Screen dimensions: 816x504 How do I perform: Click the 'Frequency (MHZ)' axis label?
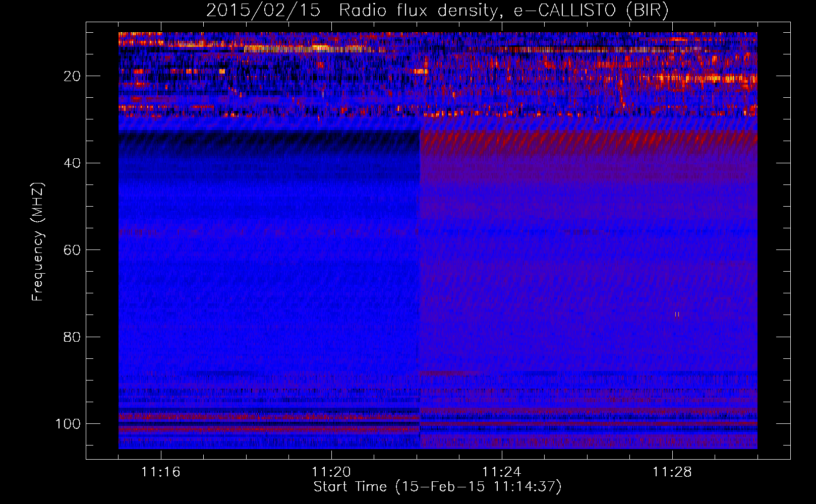pyautogui.click(x=38, y=241)
